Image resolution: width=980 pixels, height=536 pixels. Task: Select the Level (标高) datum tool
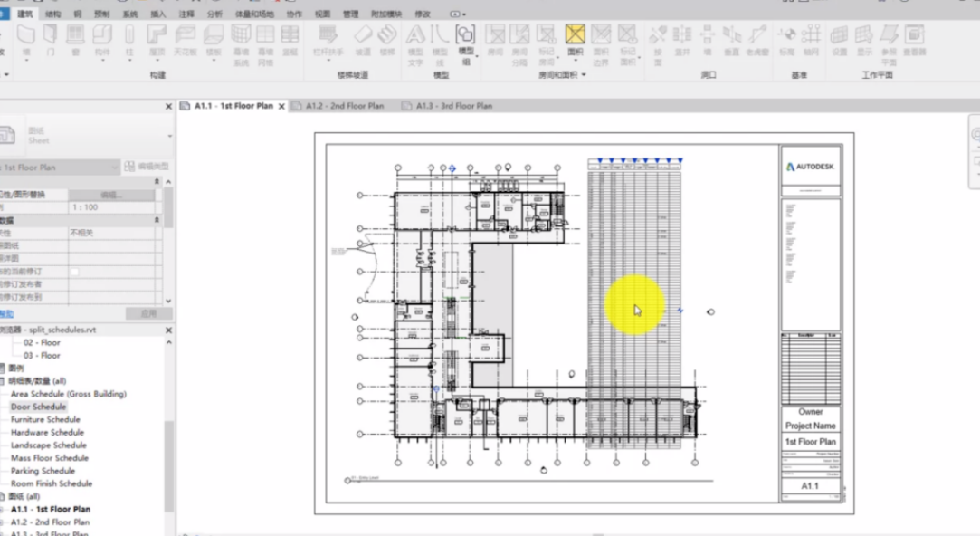[x=787, y=41]
